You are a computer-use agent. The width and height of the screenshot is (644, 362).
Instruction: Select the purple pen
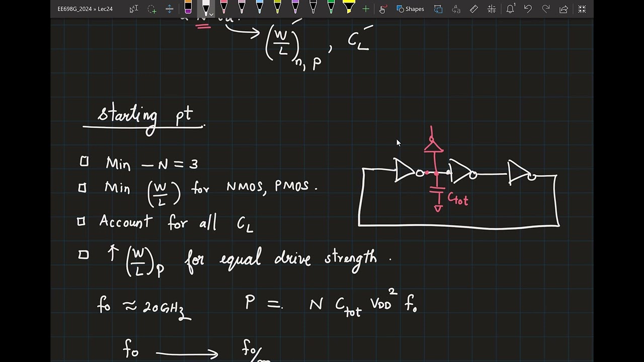click(x=295, y=7)
